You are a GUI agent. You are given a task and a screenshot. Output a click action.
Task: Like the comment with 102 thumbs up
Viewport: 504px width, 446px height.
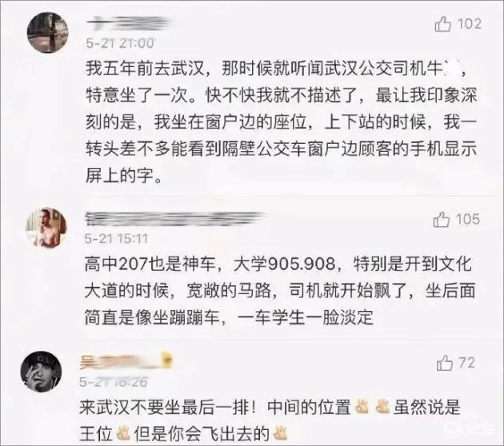pos(442,24)
